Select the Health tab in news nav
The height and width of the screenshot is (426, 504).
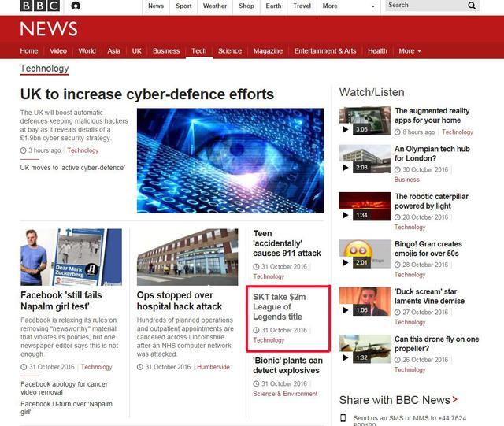[x=377, y=51]
